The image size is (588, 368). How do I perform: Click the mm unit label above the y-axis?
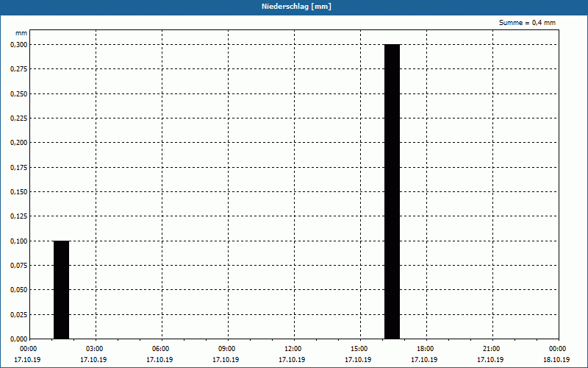[21, 33]
